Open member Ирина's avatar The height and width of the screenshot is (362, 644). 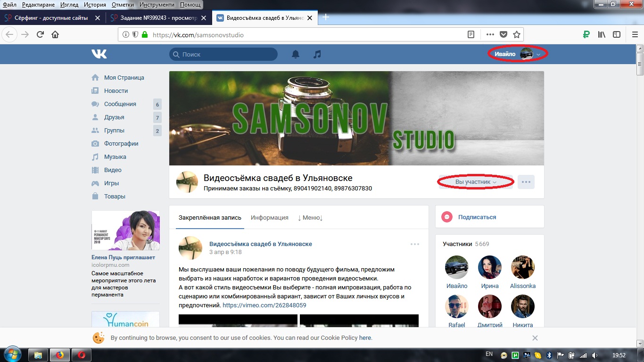tap(490, 268)
